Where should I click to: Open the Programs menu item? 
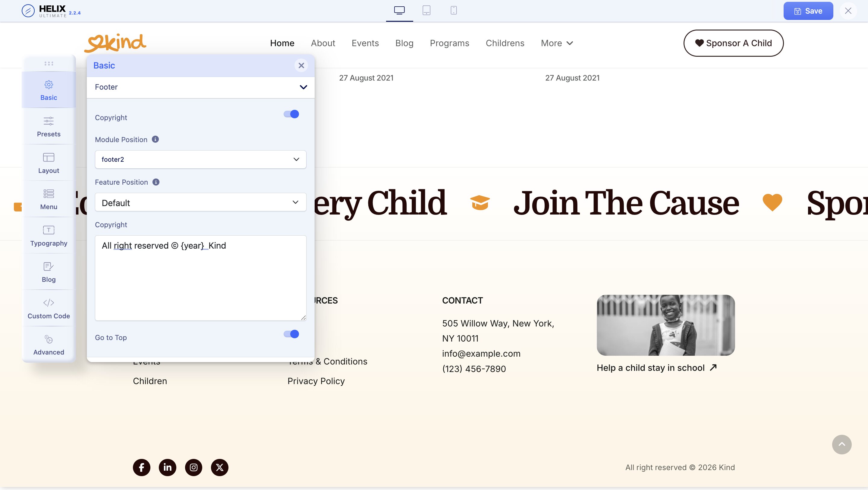449,43
